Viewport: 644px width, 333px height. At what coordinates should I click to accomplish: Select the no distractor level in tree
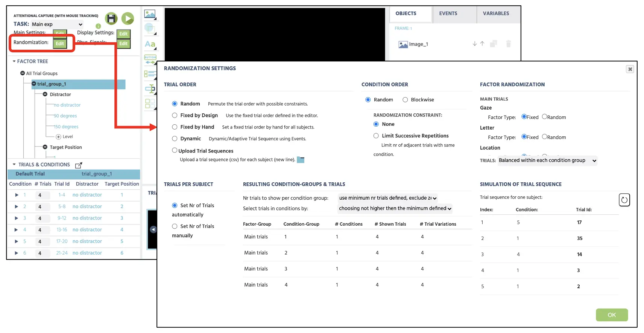(x=67, y=105)
